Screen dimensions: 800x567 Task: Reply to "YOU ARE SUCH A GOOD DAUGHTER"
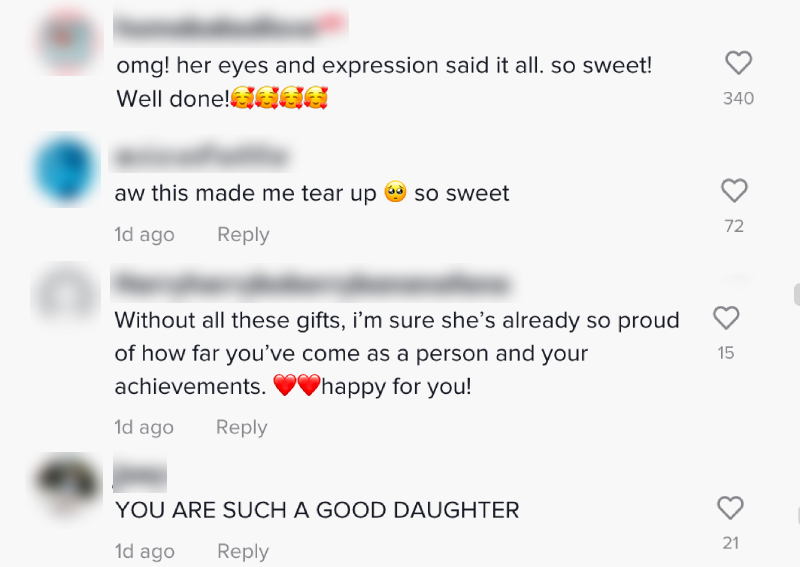[243, 552]
